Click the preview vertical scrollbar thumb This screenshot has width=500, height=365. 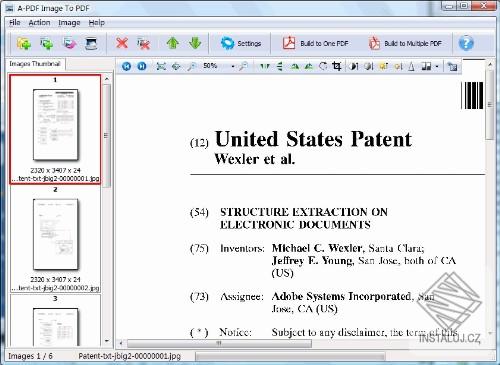tap(490, 105)
